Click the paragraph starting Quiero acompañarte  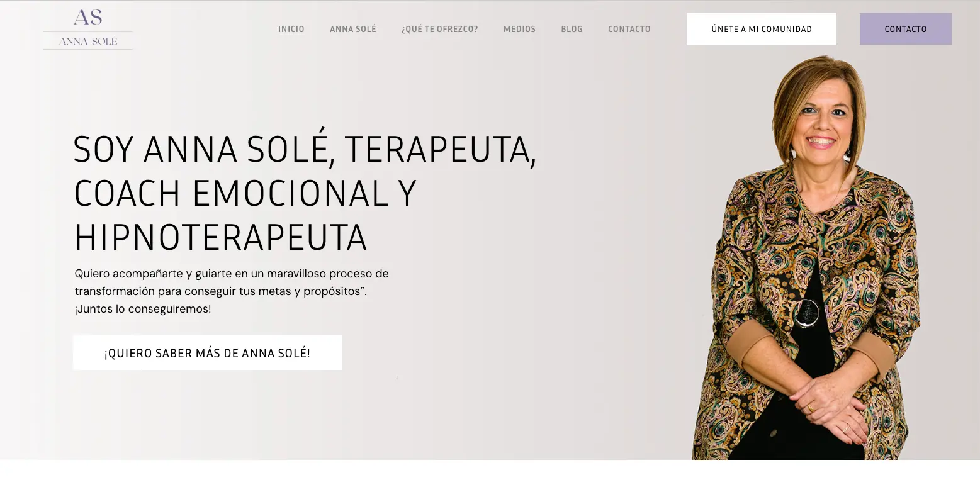pos(232,291)
